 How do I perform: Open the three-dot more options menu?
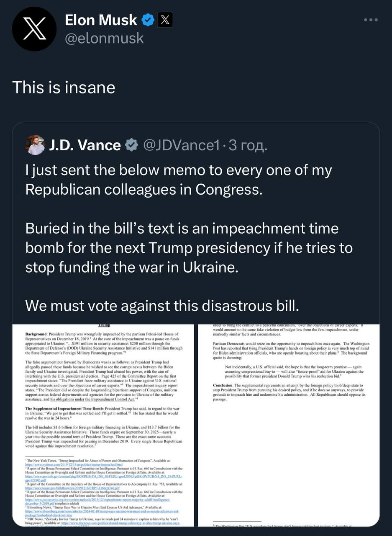coord(371,20)
